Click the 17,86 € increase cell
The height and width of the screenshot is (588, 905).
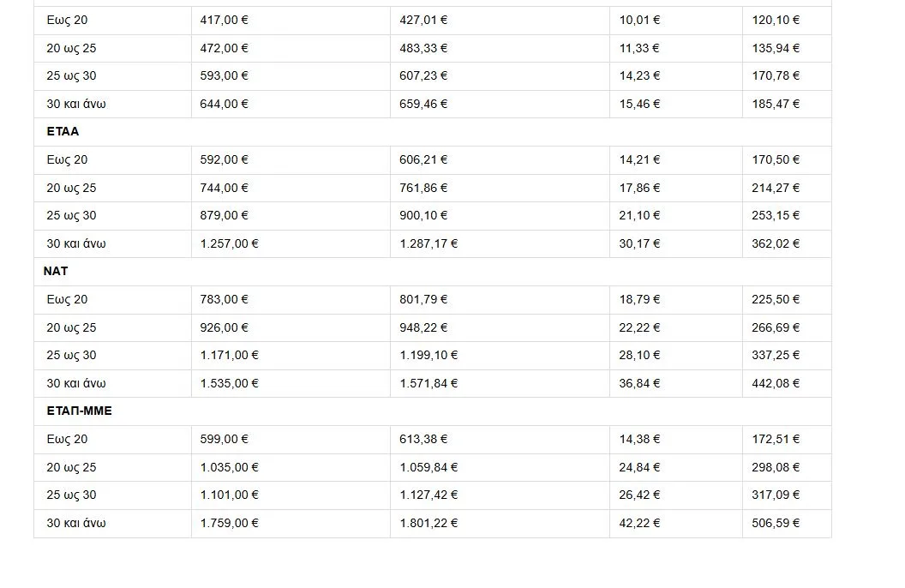click(x=639, y=188)
